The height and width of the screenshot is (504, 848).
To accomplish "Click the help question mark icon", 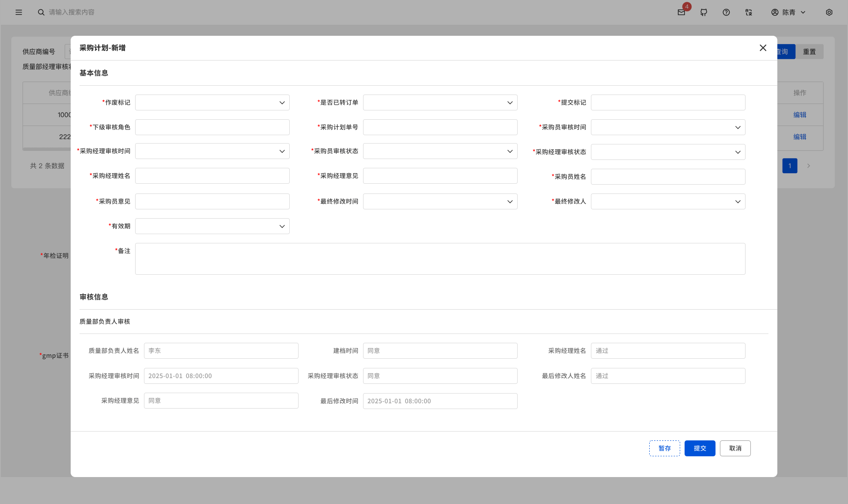I will [726, 12].
